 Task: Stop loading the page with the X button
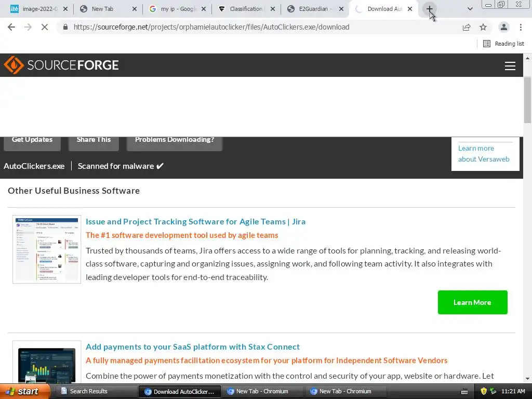tap(45, 27)
